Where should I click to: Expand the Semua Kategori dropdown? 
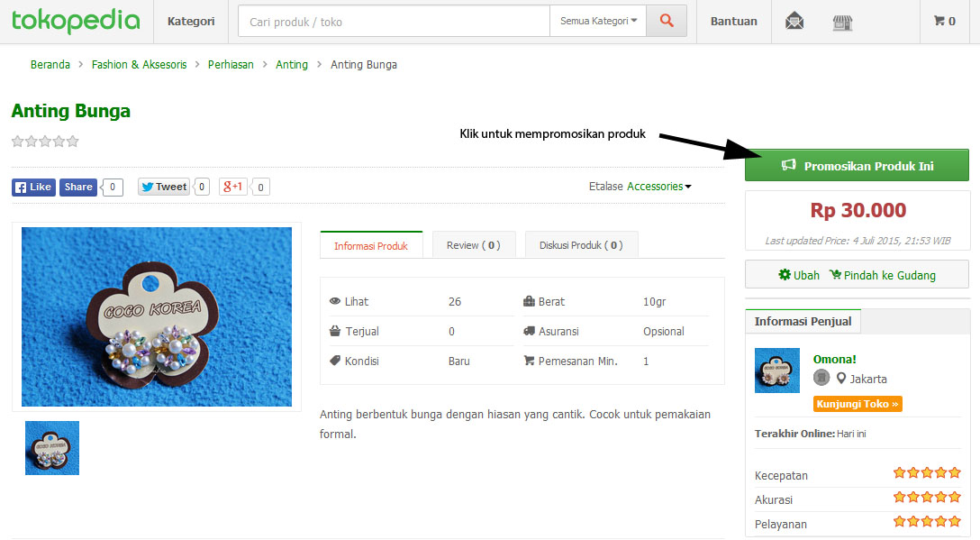click(x=598, y=22)
